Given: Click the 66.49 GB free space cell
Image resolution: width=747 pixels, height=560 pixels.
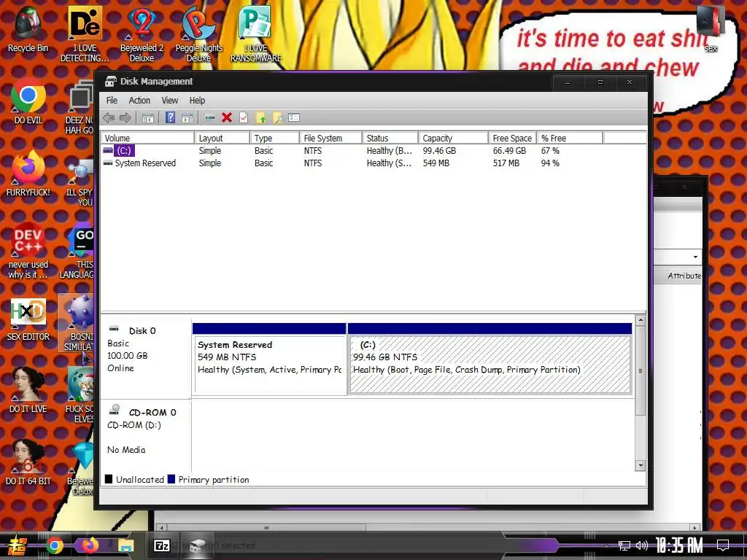Looking at the screenshot, I should coord(508,150).
